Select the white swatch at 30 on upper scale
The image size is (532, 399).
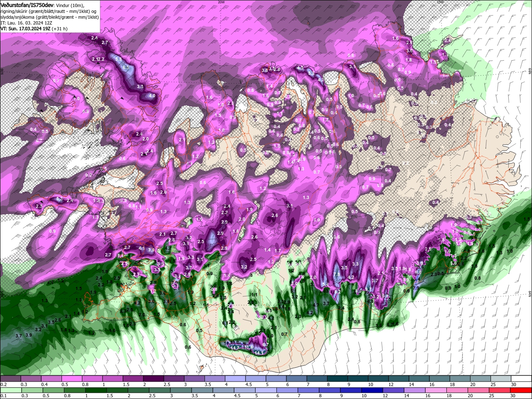pyautogui.click(x=520, y=379)
